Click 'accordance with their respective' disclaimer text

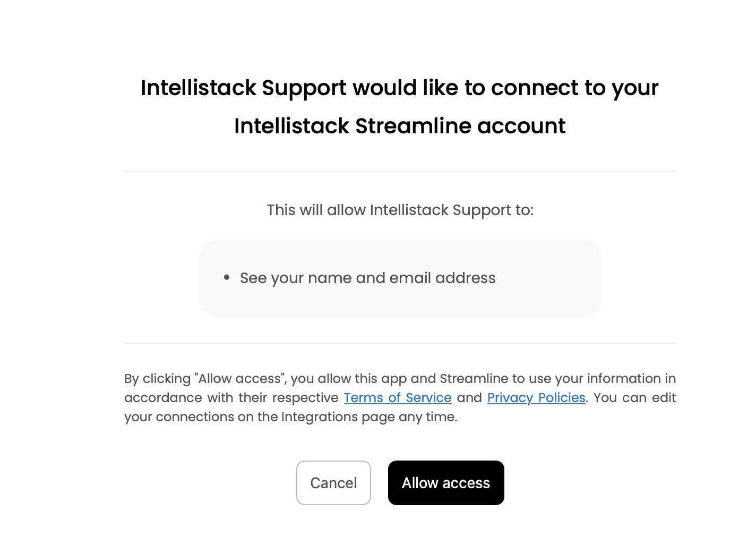pyautogui.click(x=231, y=398)
